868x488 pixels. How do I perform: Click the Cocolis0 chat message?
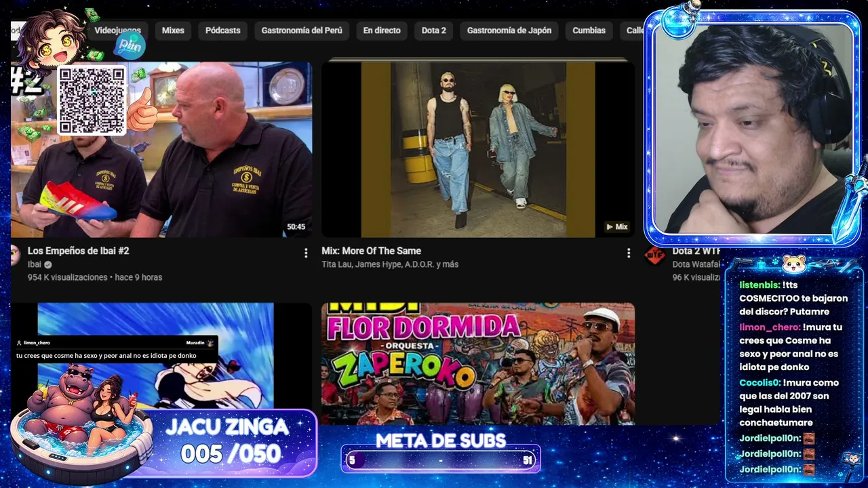[x=791, y=403]
